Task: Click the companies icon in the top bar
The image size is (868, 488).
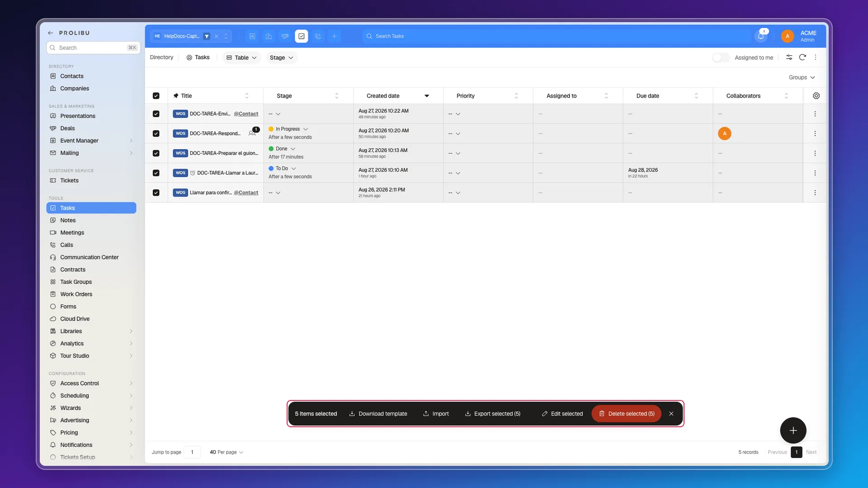Action: coord(269,36)
